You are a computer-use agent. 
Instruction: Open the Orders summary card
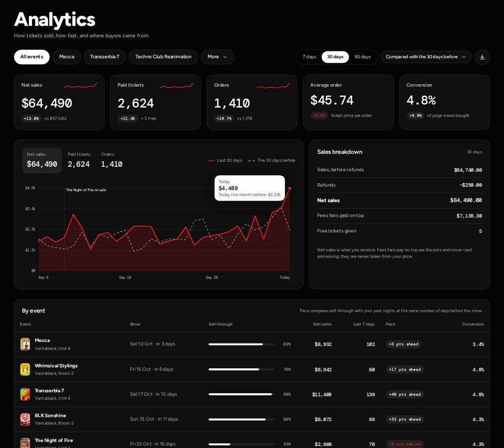click(252, 102)
